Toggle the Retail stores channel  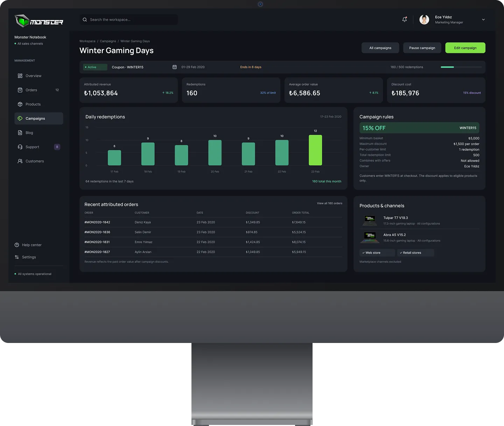416,253
